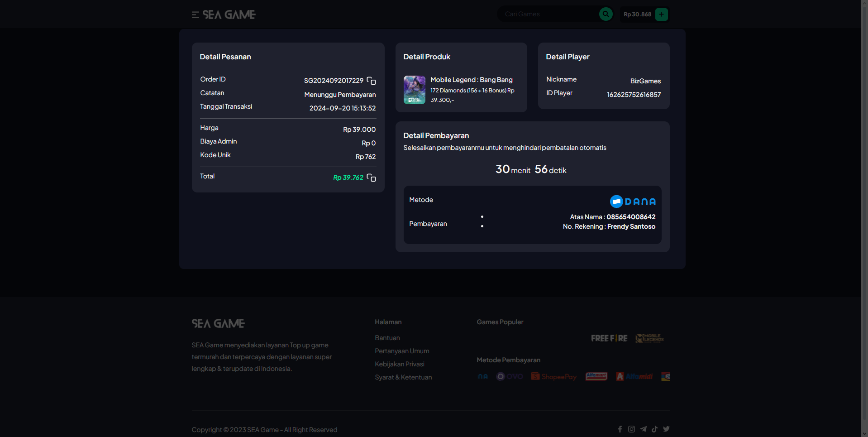The width and height of the screenshot is (868, 437).
Task: Click the OVO payment logo in footer
Action: tap(510, 376)
